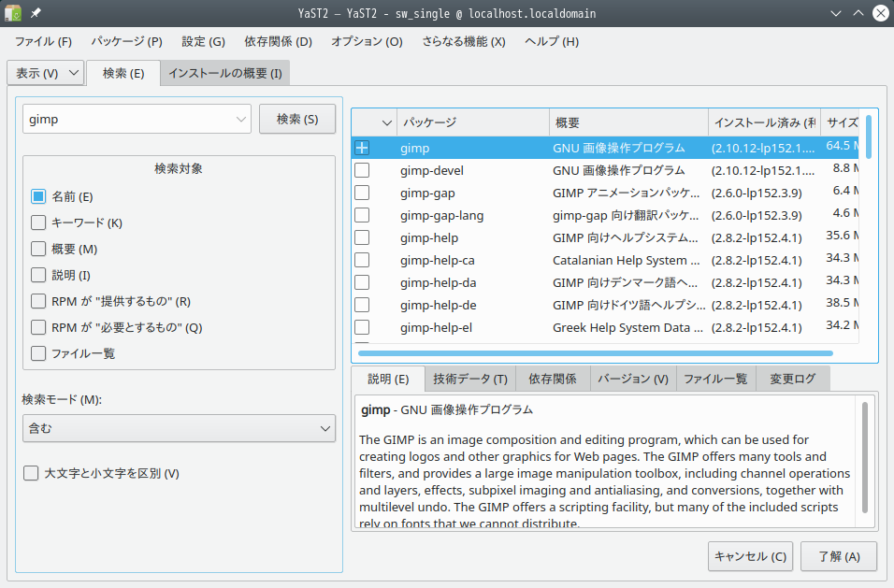This screenshot has height=588, width=894.
Task: Minimize the YaST2 window
Action: [x=836, y=13]
